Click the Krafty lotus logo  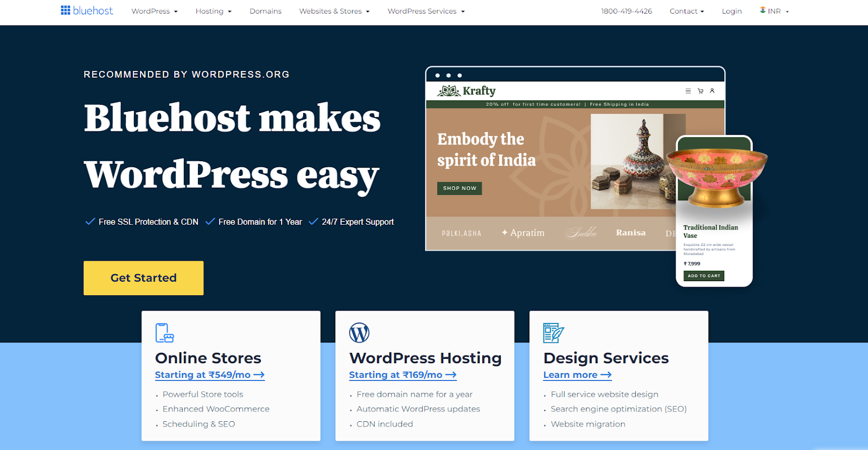[449, 91]
